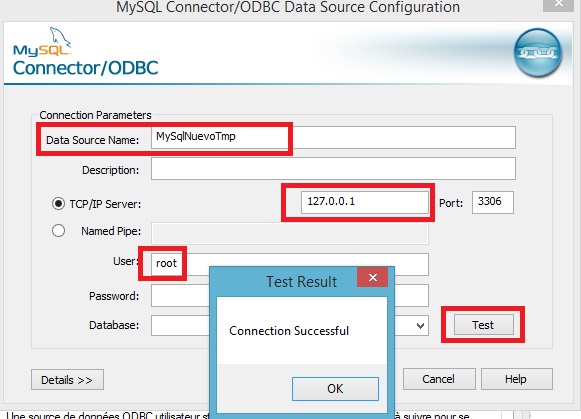Close the Test Result popup
Screen dimensions: 581x419
click(x=372, y=277)
